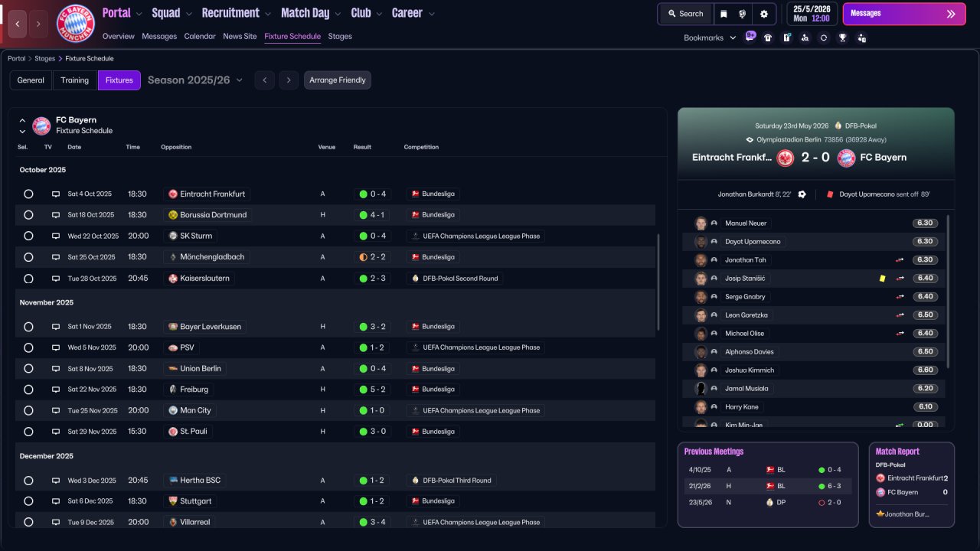Select the PSV fixture radio

[x=28, y=347]
